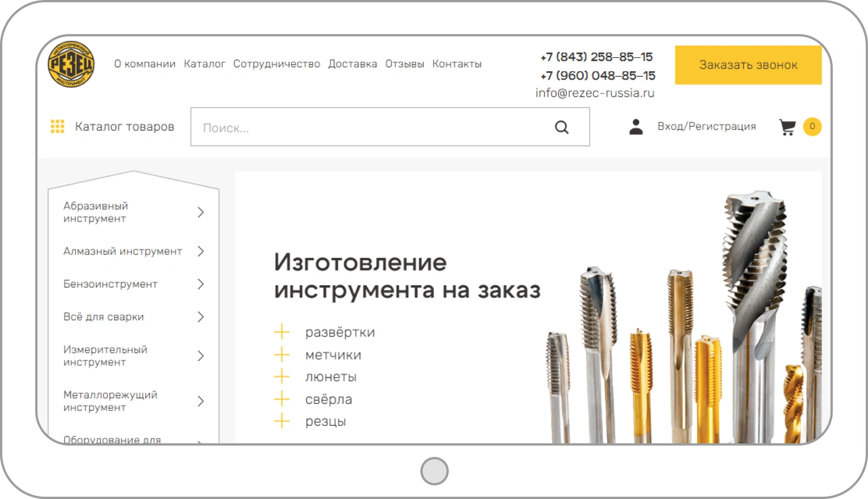This screenshot has width=868, height=499.
Task: Click into the Поиск search field
Action: 369,127
